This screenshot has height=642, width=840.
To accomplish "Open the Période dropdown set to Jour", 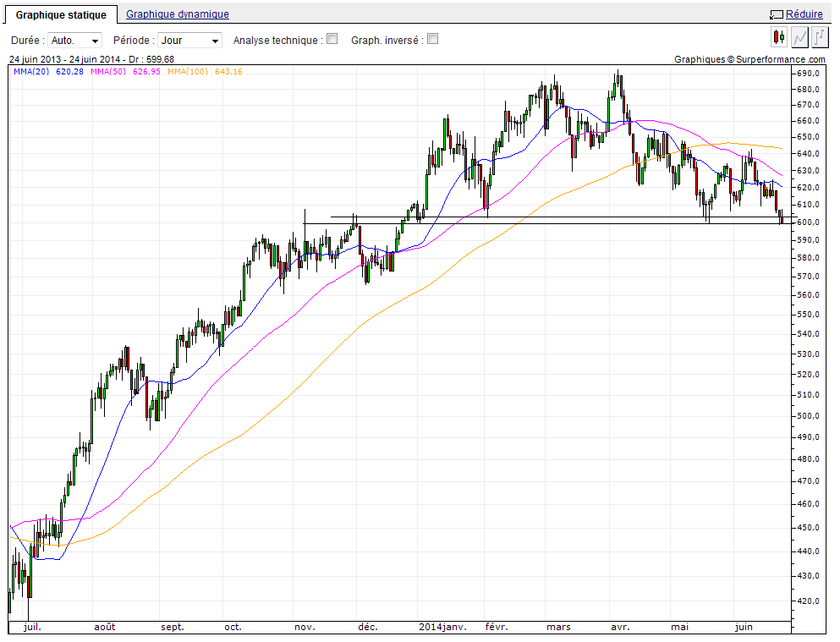I will pyautogui.click(x=189, y=40).
